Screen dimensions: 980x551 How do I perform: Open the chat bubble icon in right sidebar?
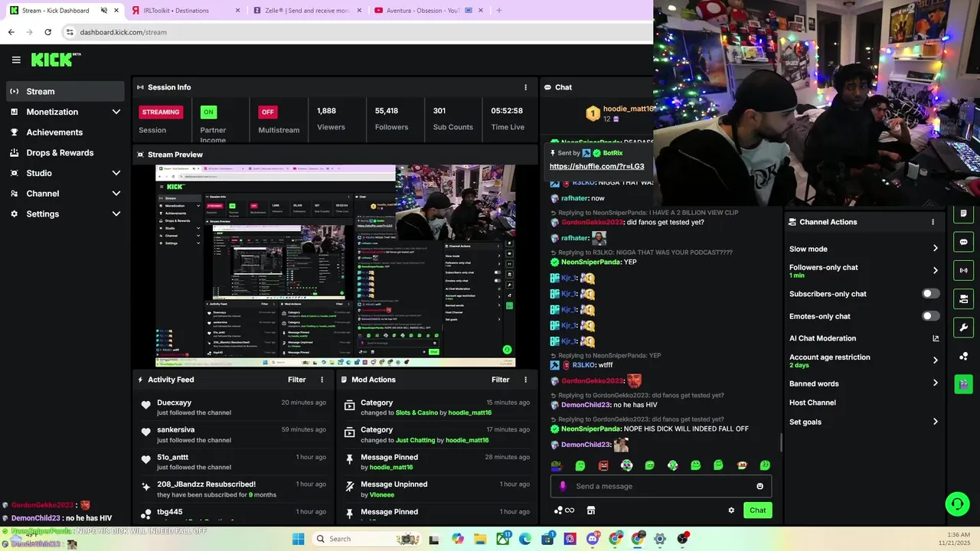963,242
